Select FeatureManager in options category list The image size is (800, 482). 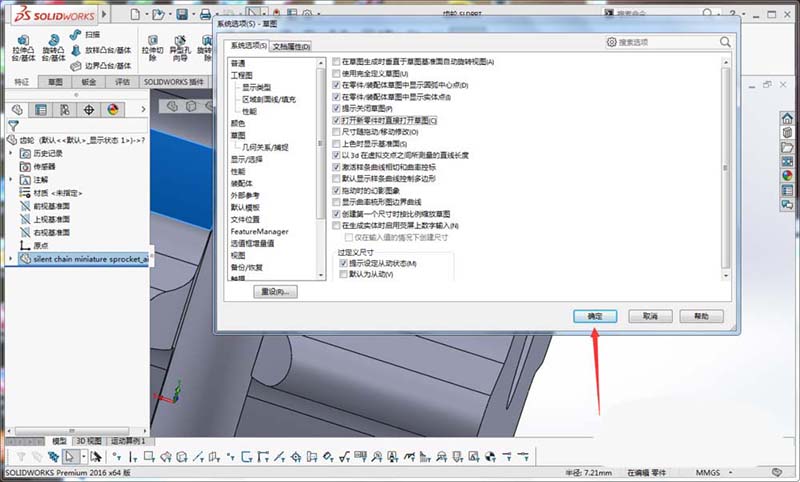pos(260,232)
